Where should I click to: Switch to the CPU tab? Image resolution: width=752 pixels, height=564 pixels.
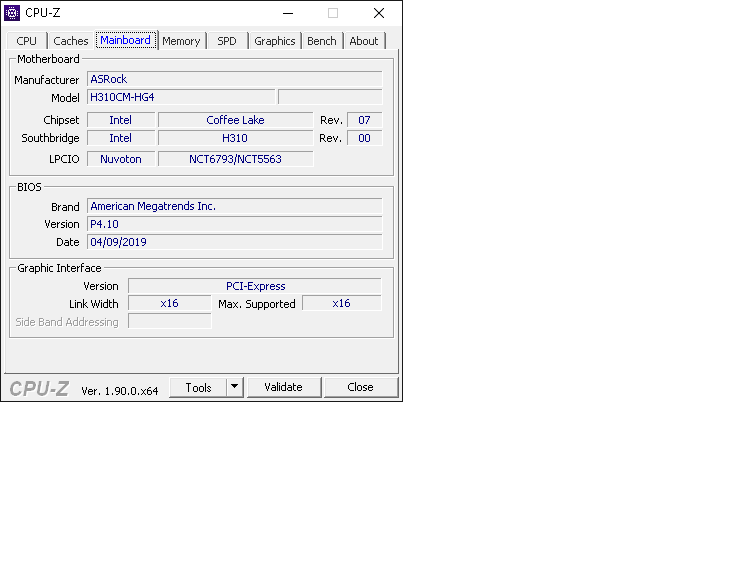click(x=26, y=41)
